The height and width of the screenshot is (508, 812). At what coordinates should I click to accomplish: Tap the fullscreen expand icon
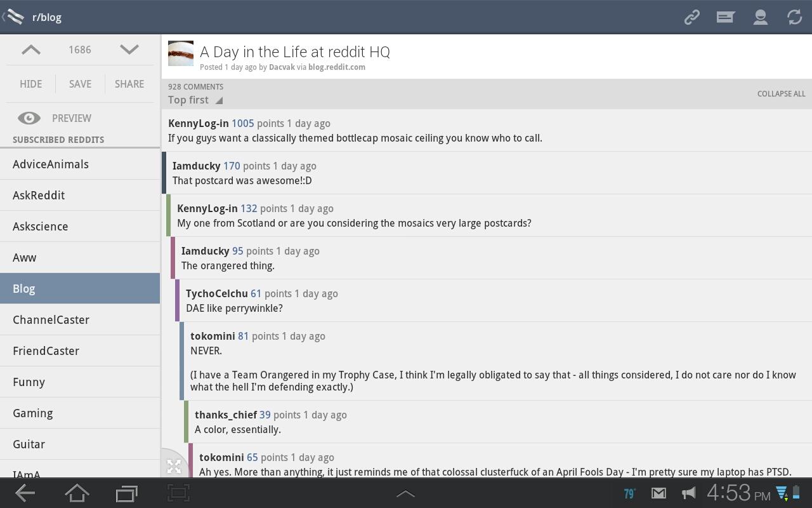[x=174, y=467]
